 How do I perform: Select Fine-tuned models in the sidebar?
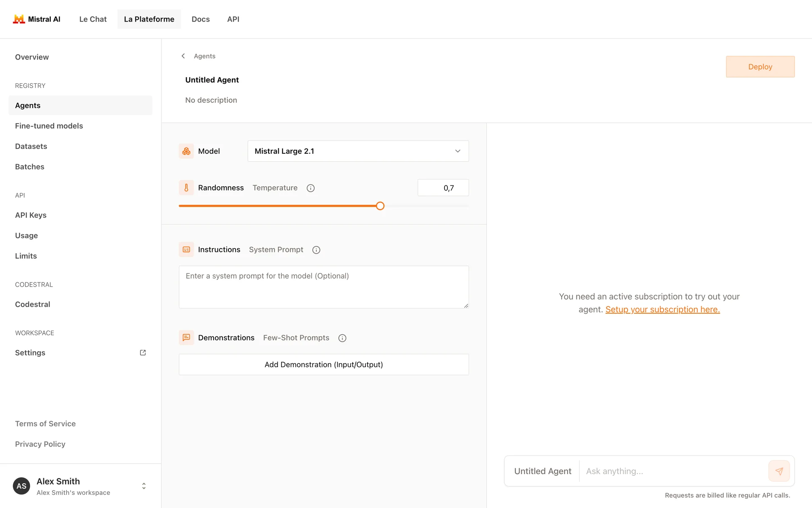coord(49,126)
